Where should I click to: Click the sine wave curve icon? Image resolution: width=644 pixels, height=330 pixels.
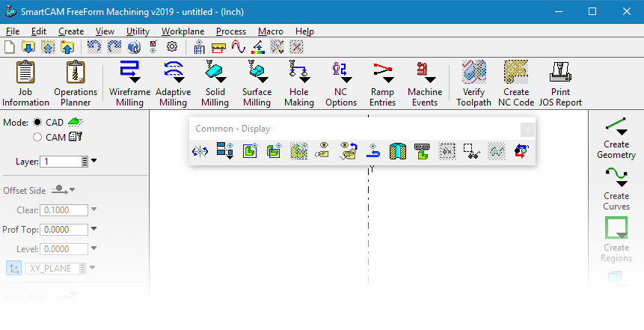[x=238, y=47]
